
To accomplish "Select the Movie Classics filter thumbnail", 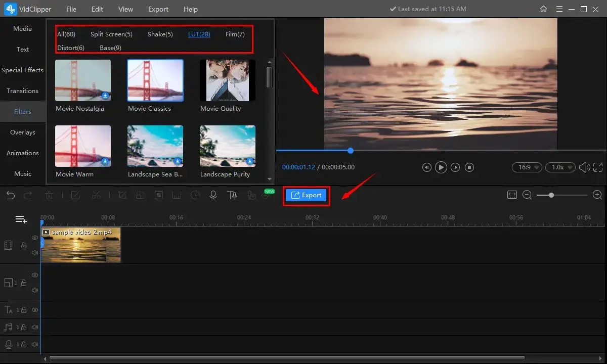I will [x=155, y=80].
